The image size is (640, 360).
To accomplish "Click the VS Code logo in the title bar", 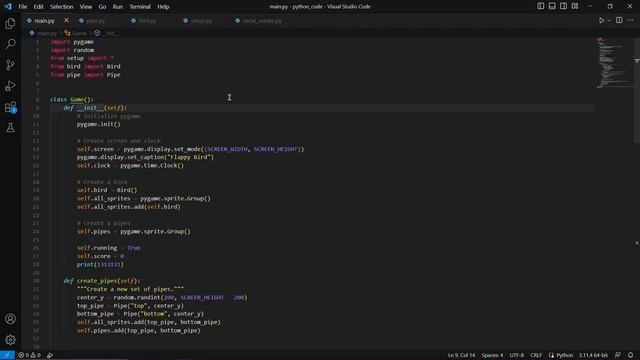I will coord(8,7).
